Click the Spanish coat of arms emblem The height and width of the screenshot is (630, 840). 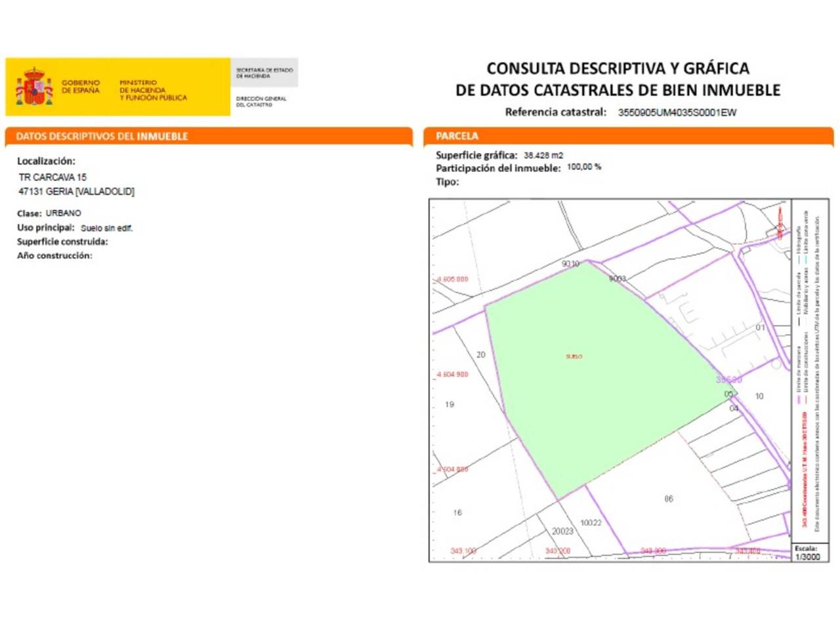(x=34, y=87)
